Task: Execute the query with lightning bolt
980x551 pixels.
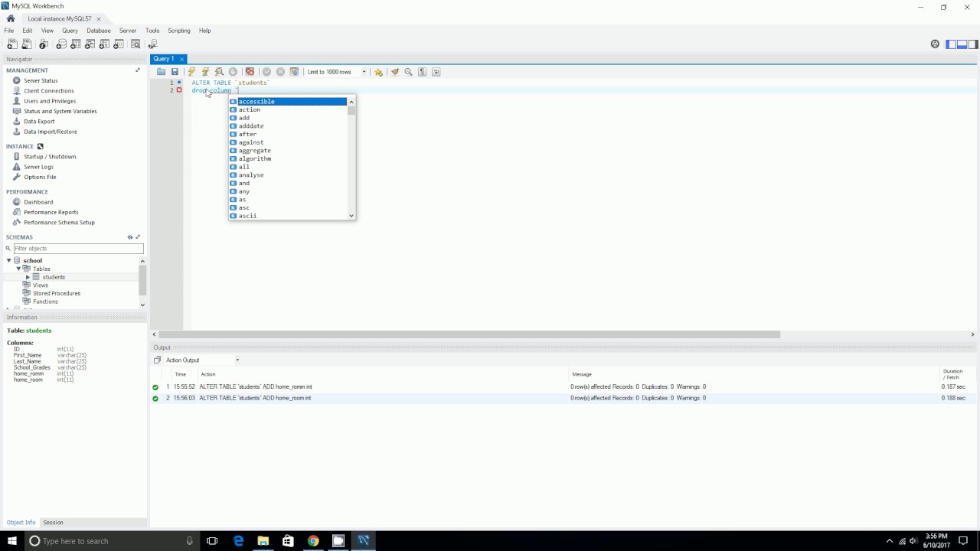Action: pyautogui.click(x=191, y=72)
